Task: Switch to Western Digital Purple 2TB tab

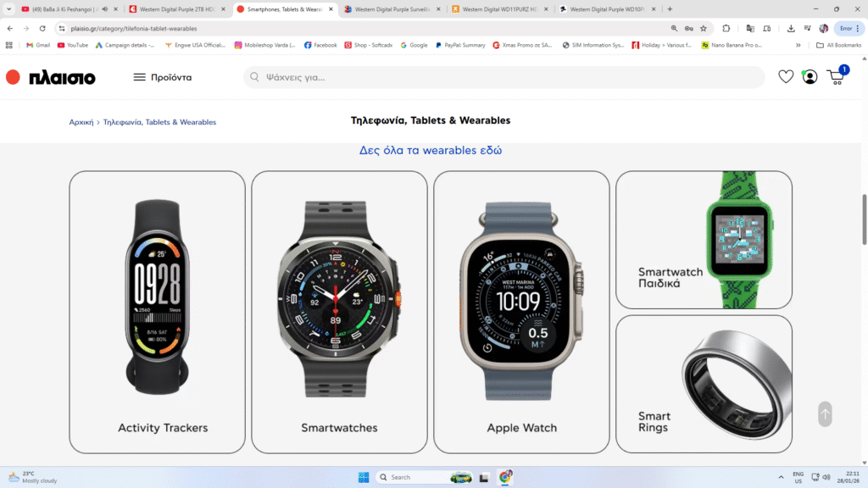Action: [177, 8]
